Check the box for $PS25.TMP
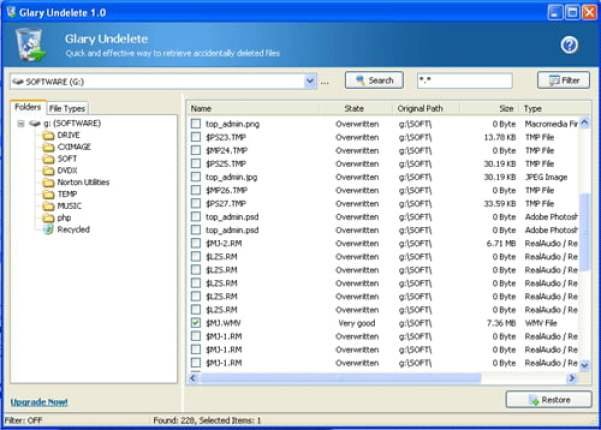The height and width of the screenshot is (430, 601). pyautogui.click(x=196, y=163)
